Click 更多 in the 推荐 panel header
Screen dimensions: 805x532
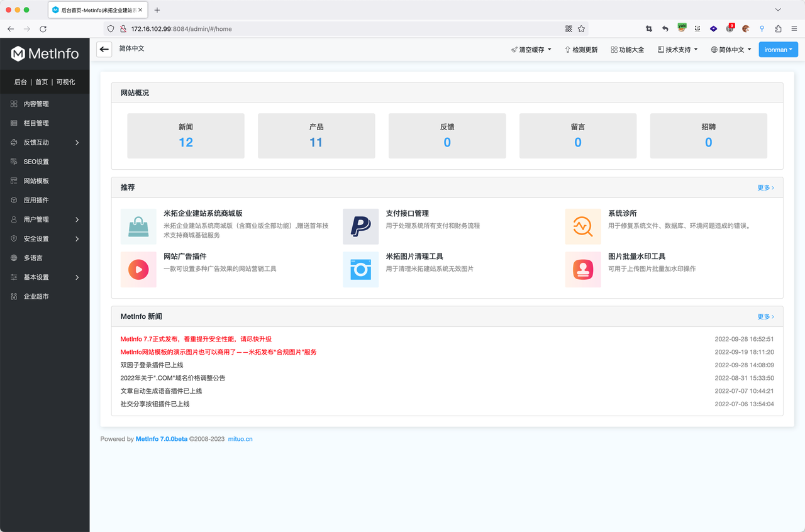tap(765, 187)
